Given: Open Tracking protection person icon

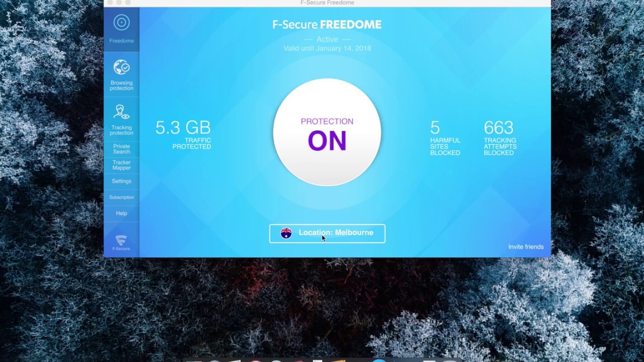Looking at the screenshot, I should click(x=121, y=112).
